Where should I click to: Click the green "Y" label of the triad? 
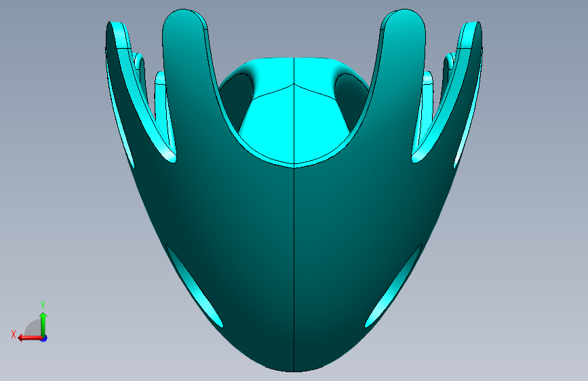(x=43, y=304)
